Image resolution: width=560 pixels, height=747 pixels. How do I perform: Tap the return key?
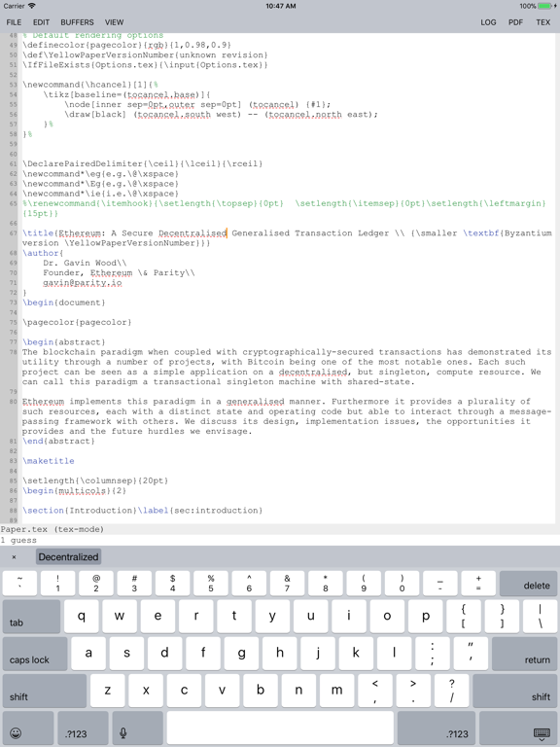(x=525, y=654)
